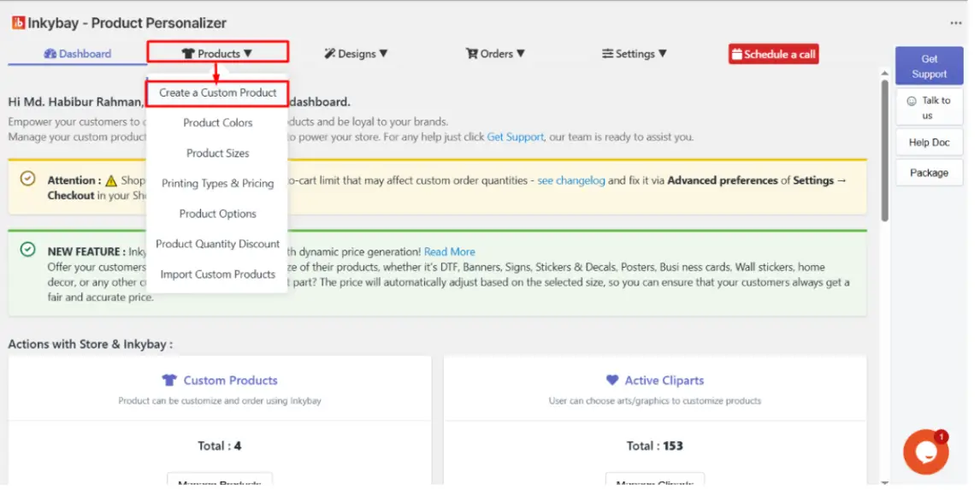Expand the Products dropdown menu
This screenshot has width=980, height=490.
[217, 54]
